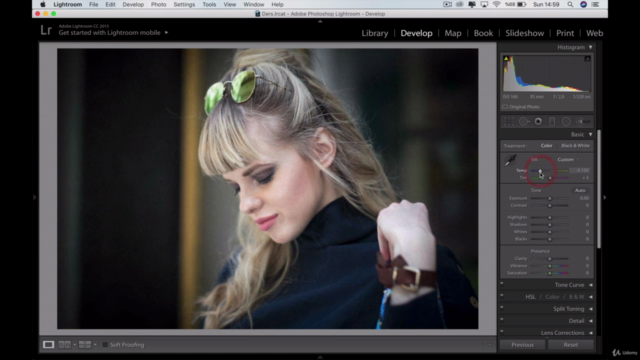Select the B & W tab in HSL header

tap(576, 297)
